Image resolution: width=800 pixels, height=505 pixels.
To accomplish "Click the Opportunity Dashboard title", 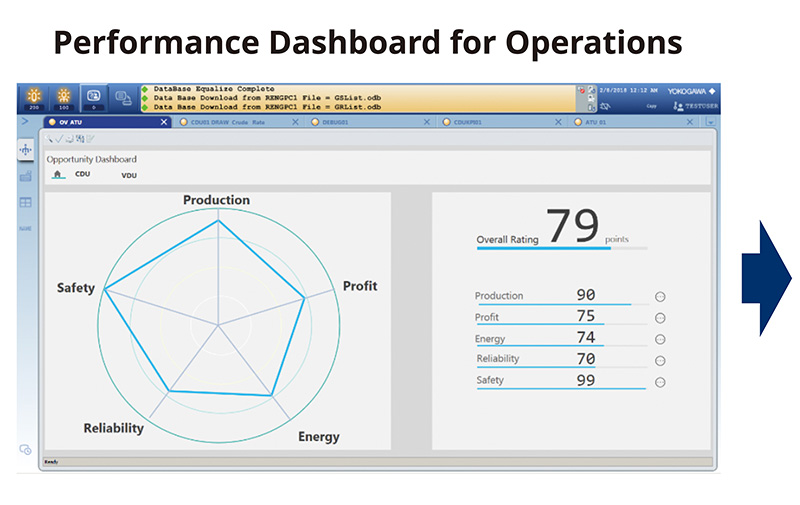I will [x=92, y=160].
